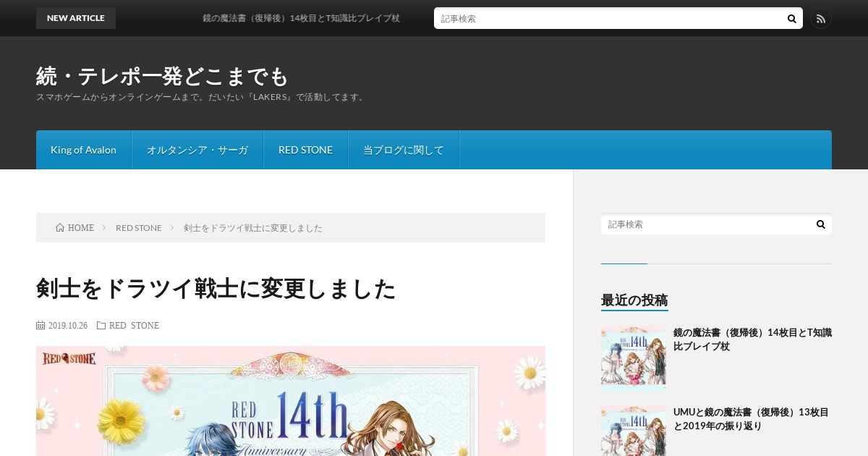This screenshot has width=868, height=456.
Task: Click the article title 剣士をドラツイ戦士に変更しました
Action: tap(216, 289)
